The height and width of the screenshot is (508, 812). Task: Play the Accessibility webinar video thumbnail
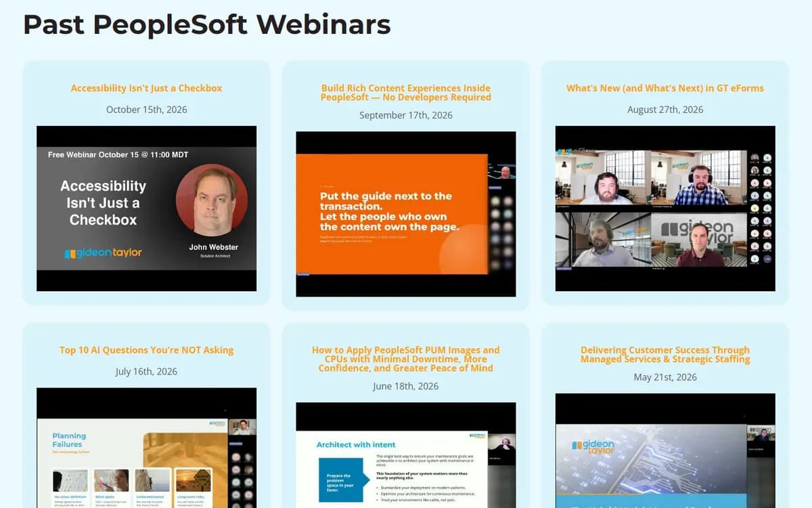click(146, 209)
